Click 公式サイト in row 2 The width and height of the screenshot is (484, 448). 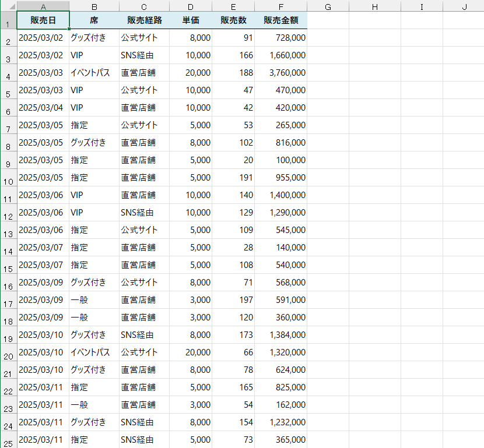tap(144, 38)
